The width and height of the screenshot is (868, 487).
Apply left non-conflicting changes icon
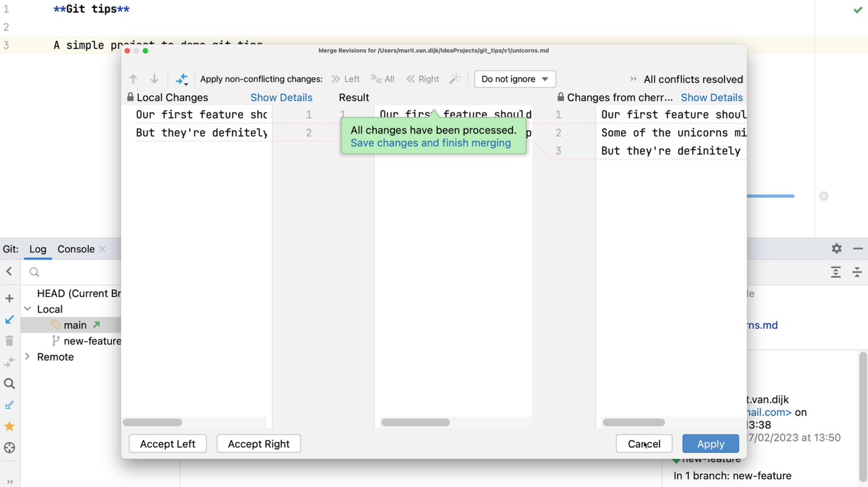(346, 79)
